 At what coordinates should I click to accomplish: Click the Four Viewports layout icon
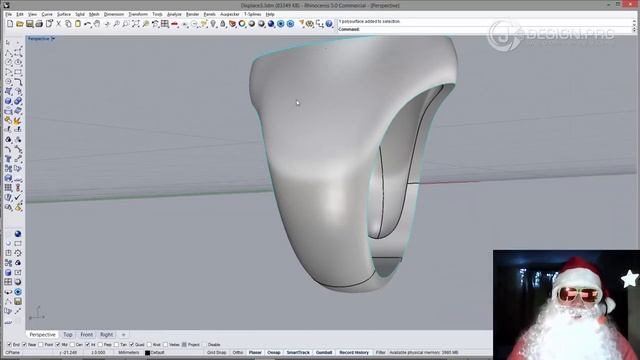pos(165,24)
